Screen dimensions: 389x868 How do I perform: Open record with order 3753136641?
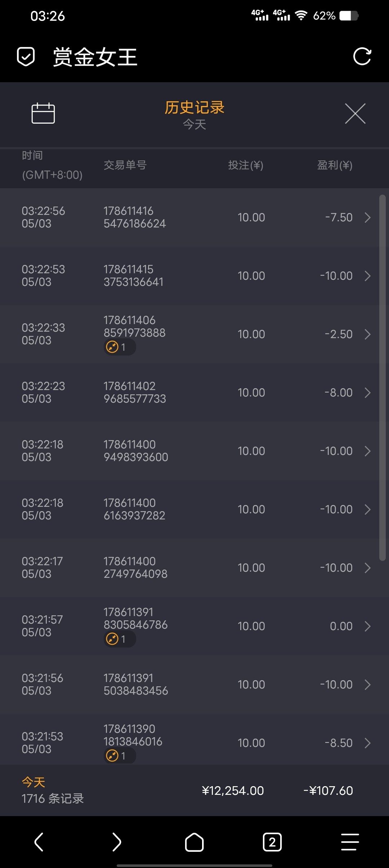coord(134,276)
